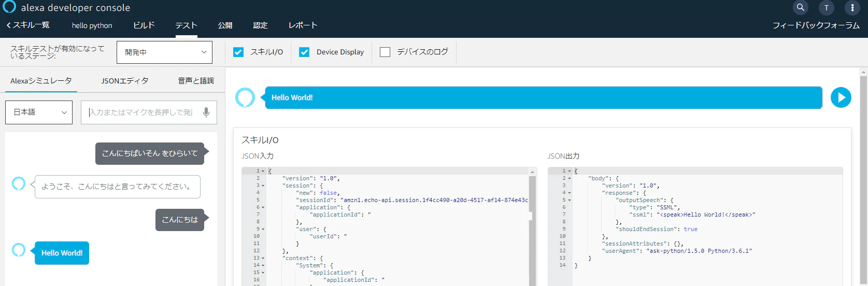Play the Hello World! response audio
This screenshot has height=286, width=868.
click(841, 97)
